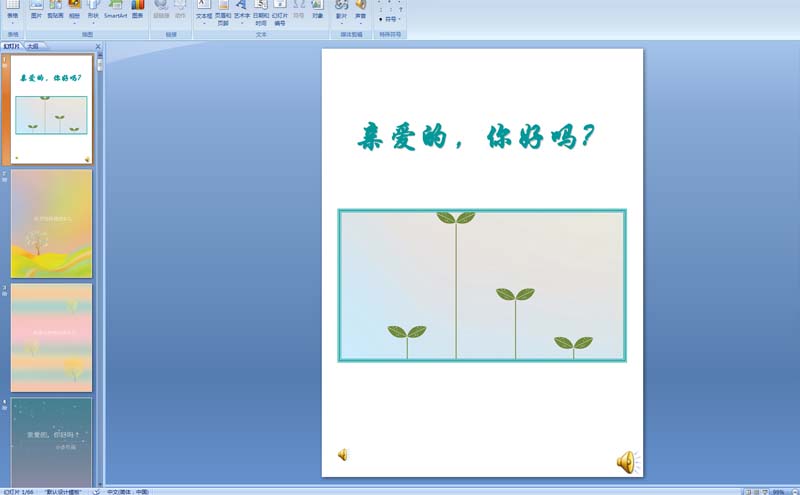800x495 pixels.
Task: Click the grayed 符号 symbol icon in the 文本 group
Action: 299,9
